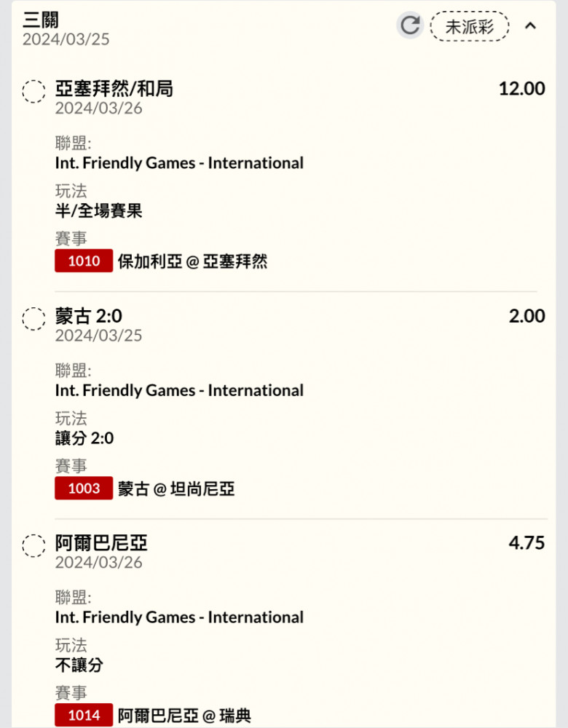Open the 阿爾巴尼亞 @ 瑞典 match
The image size is (568, 728).
coord(184,716)
